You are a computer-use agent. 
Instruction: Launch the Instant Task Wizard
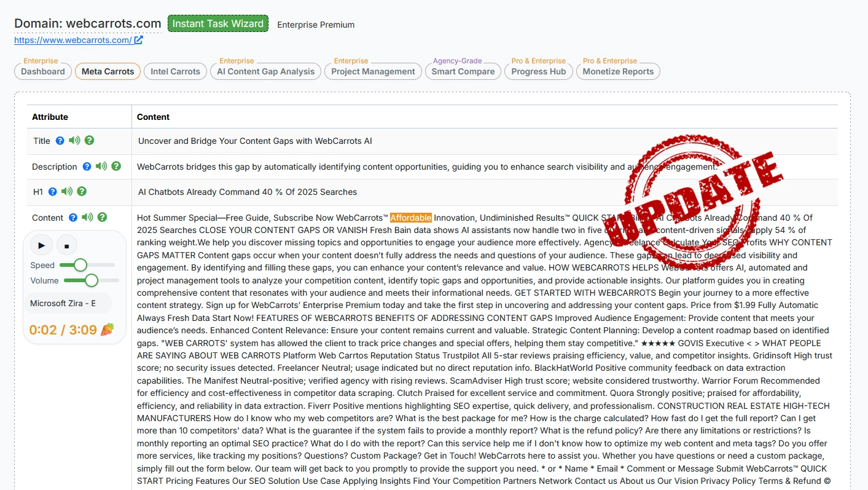tap(218, 24)
